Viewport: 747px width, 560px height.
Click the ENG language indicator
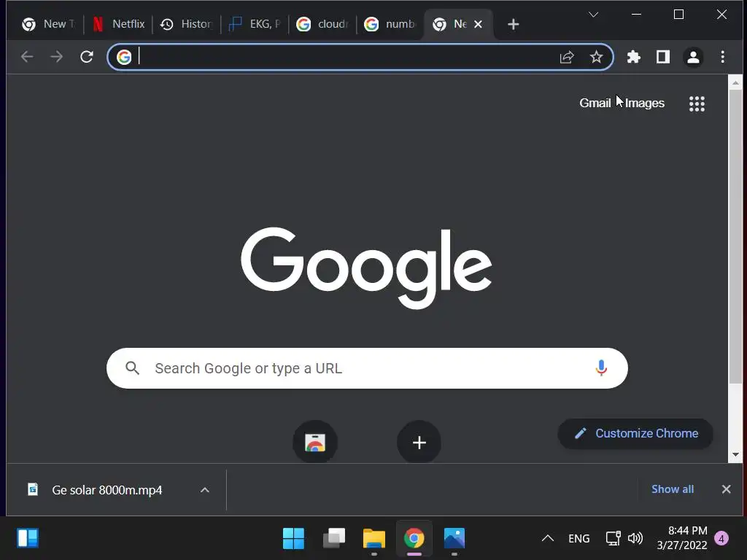(578, 539)
